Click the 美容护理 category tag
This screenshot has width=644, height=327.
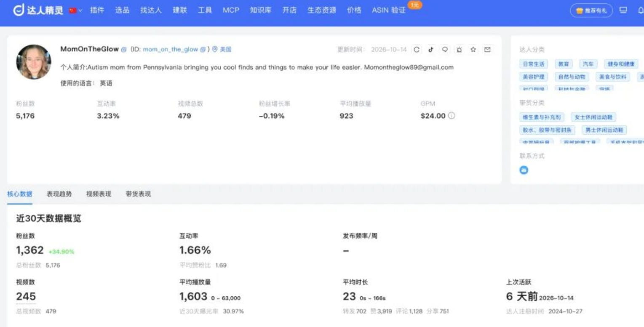click(x=534, y=77)
